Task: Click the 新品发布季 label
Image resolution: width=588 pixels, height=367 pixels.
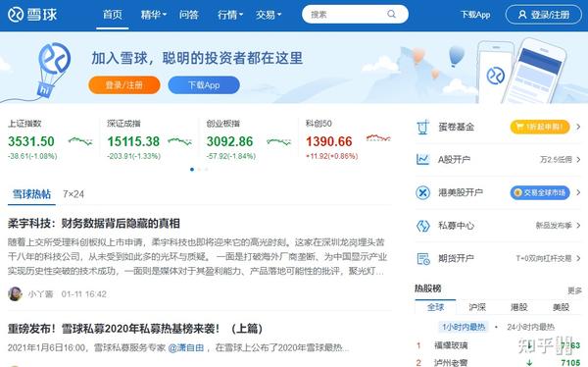Action: tap(554, 226)
